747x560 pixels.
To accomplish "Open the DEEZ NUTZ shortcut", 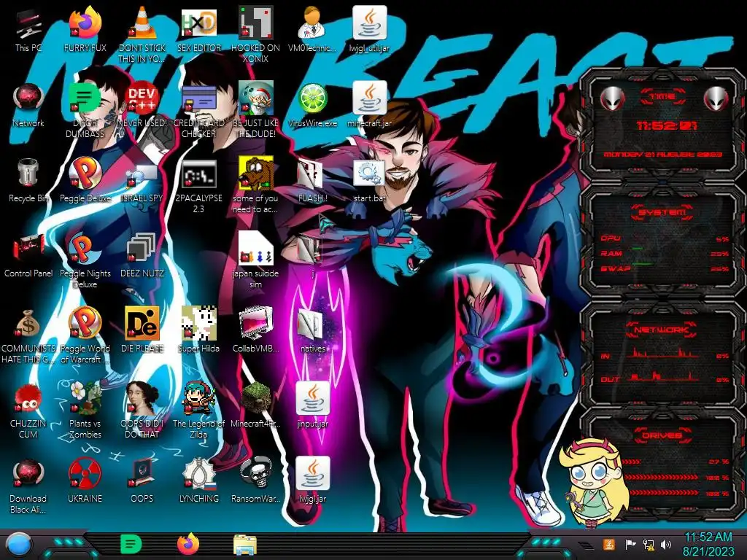I will pyautogui.click(x=142, y=249).
